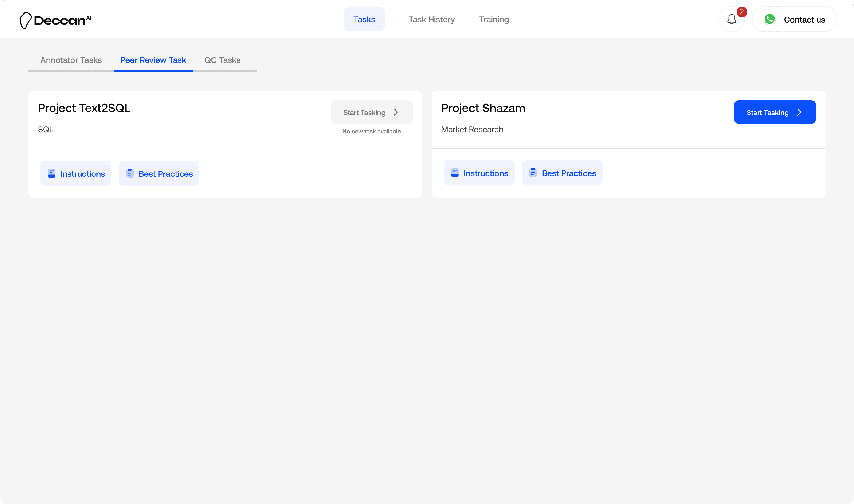Click Text2SQL Instructions document icon
The image size is (854, 504).
tap(52, 173)
